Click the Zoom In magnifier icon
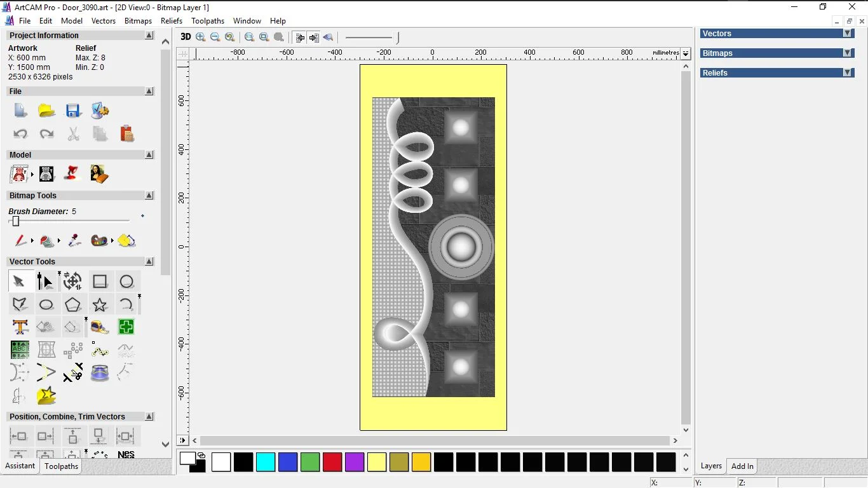 point(201,37)
